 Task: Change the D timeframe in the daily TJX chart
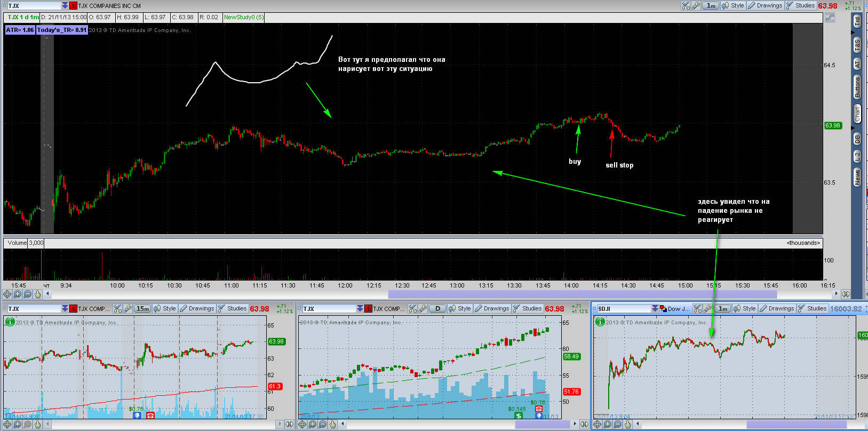(x=438, y=309)
